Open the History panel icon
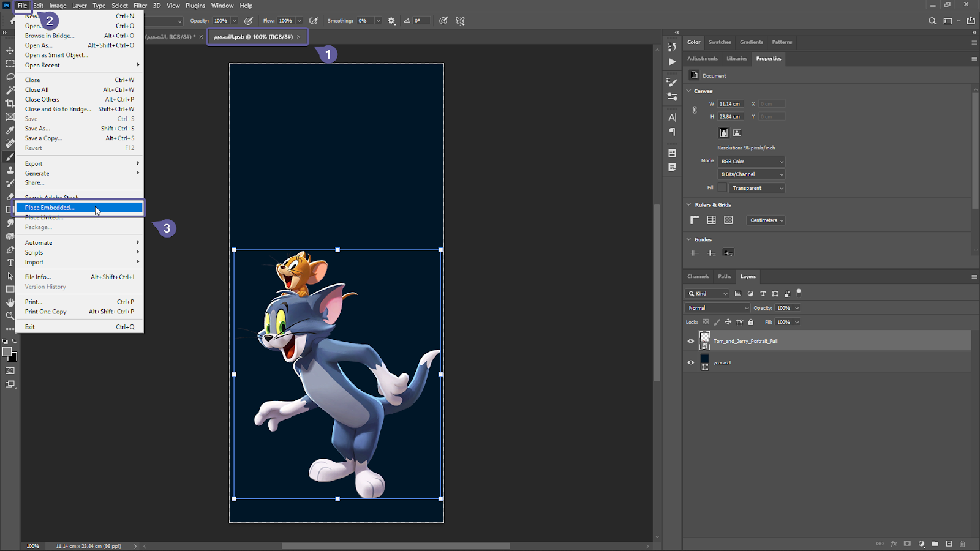Image resolution: width=980 pixels, height=551 pixels. 672,47
